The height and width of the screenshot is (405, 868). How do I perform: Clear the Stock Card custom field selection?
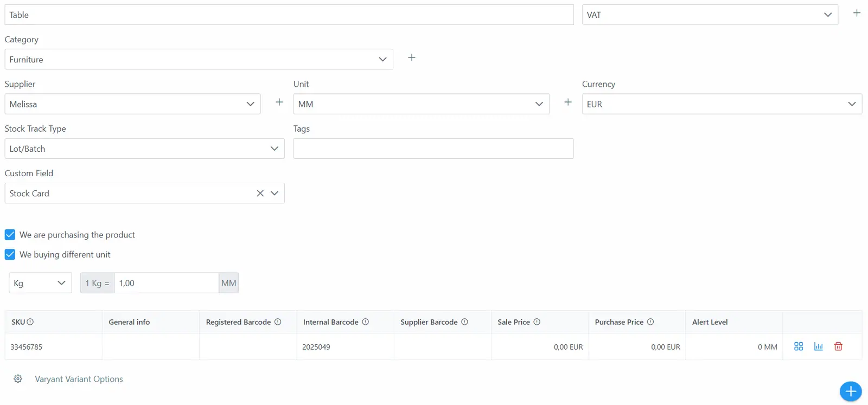pyautogui.click(x=260, y=193)
